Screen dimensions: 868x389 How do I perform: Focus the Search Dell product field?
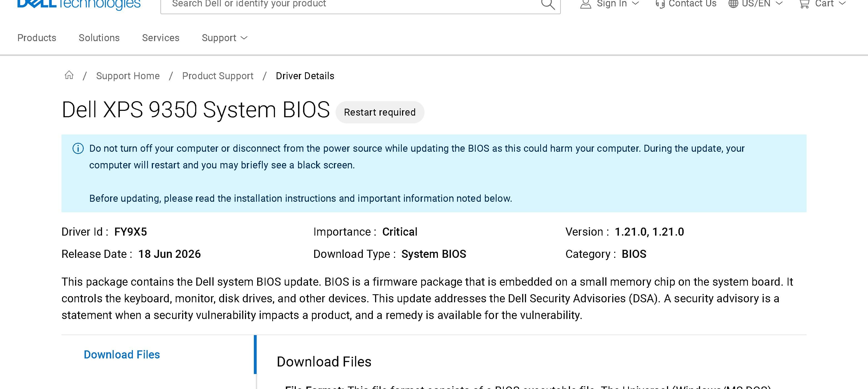tap(350, 4)
